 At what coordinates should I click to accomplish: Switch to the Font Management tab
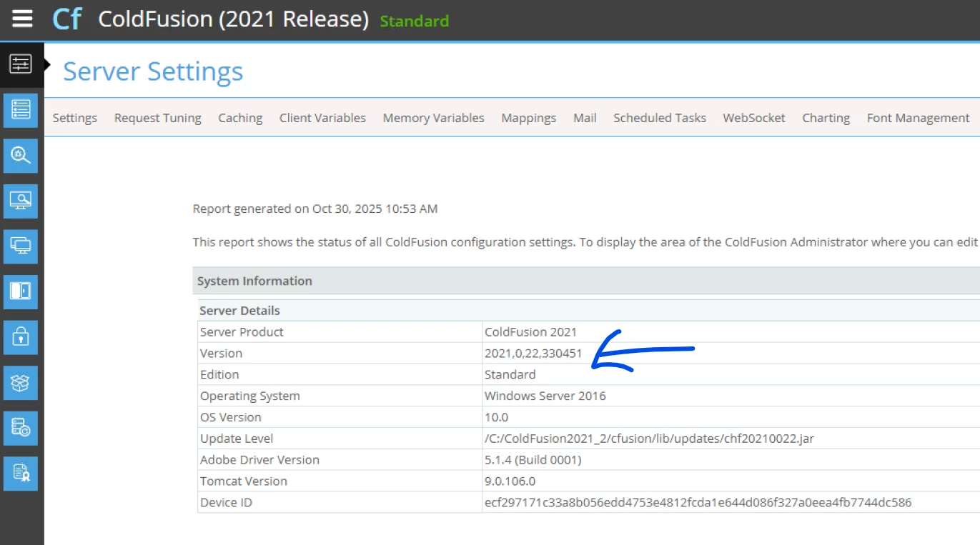click(919, 118)
